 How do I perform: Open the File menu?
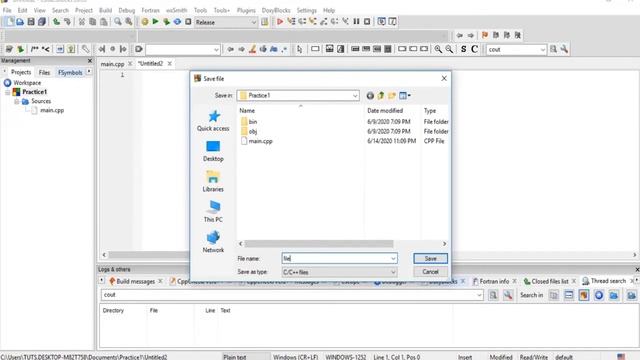tap(7, 10)
